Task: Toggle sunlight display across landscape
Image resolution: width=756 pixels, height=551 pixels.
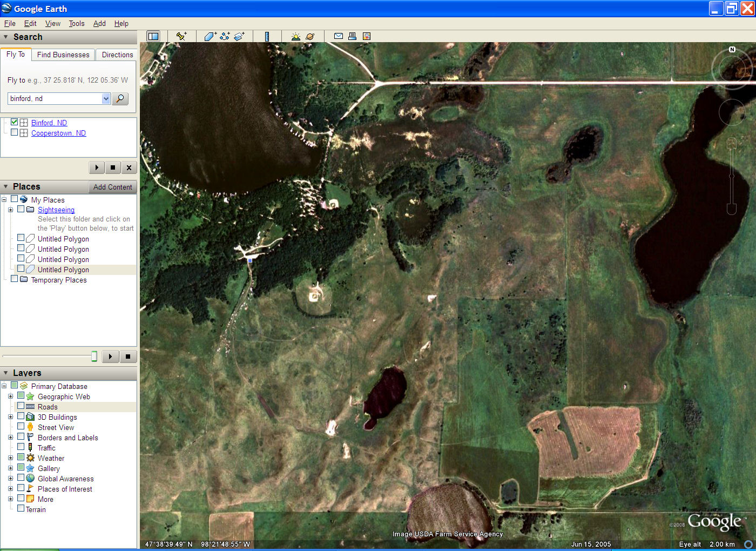Action: [x=295, y=36]
